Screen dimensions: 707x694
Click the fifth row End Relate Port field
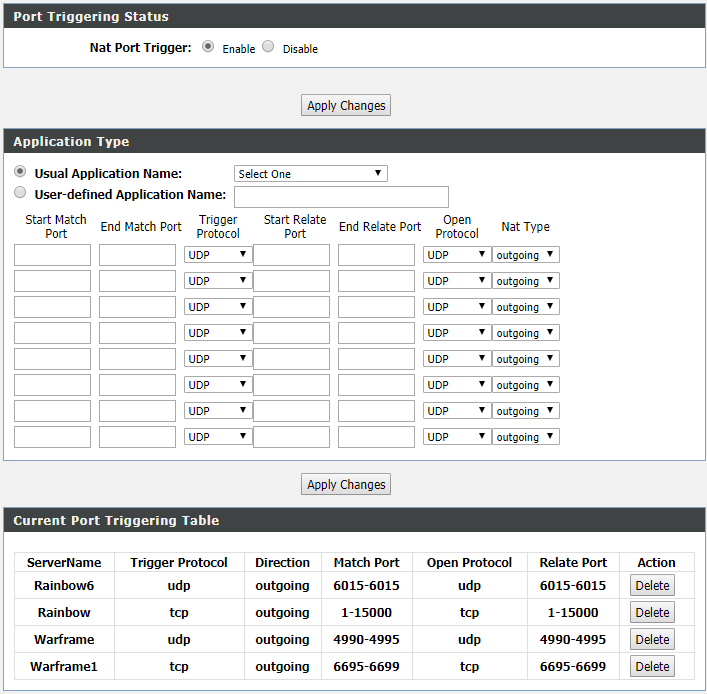[x=376, y=359]
